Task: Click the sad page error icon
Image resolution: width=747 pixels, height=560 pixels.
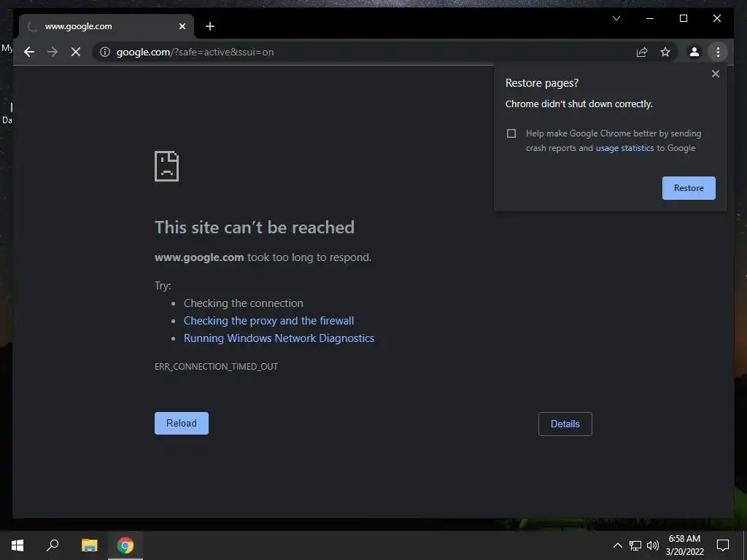Action: [167, 166]
